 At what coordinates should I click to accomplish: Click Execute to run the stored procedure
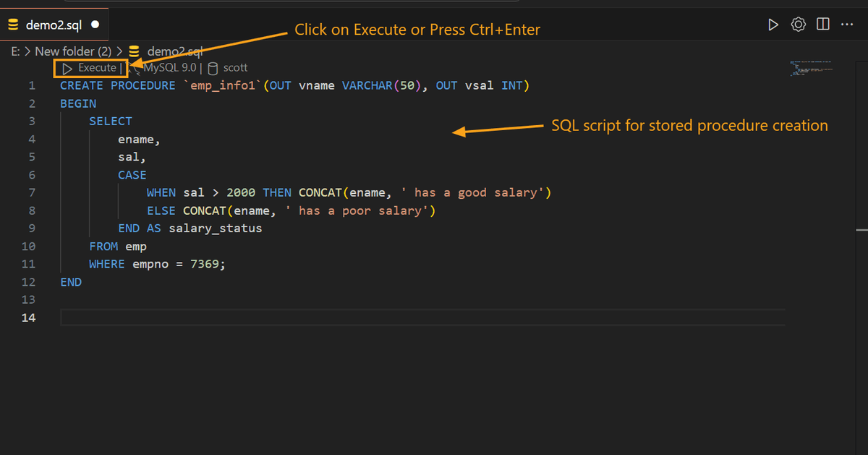[x=97, y=67]
